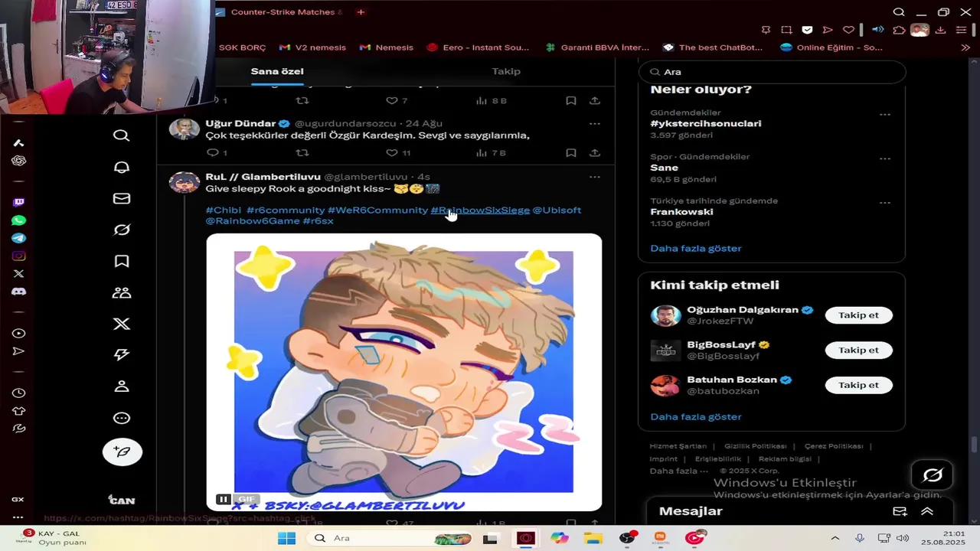Open Grok icon in X sidebar

click(121, 230)
